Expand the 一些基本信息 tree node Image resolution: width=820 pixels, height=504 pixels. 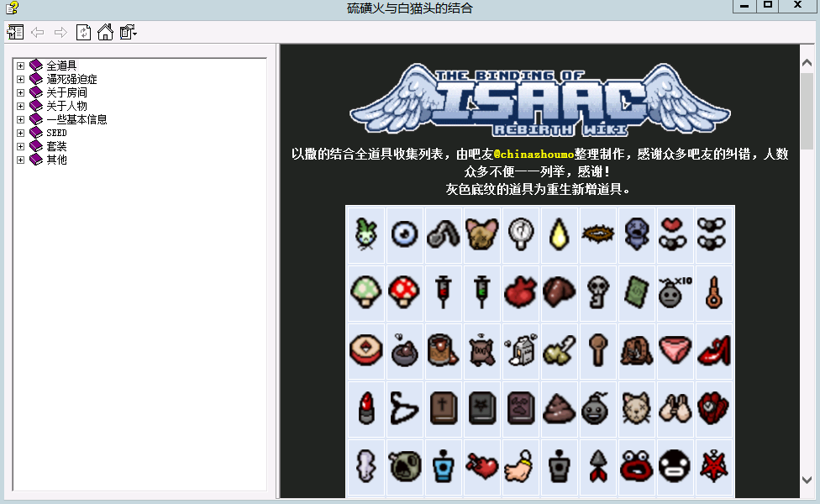click(20, 120)
